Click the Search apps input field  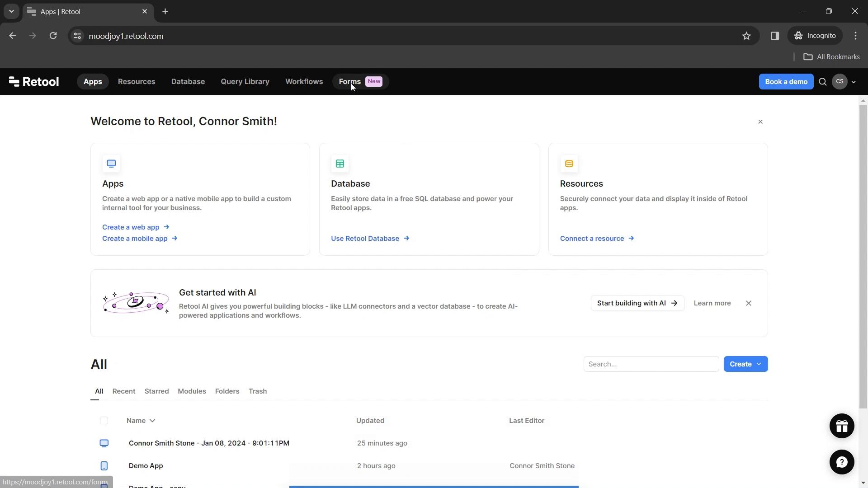coord(651,364)
